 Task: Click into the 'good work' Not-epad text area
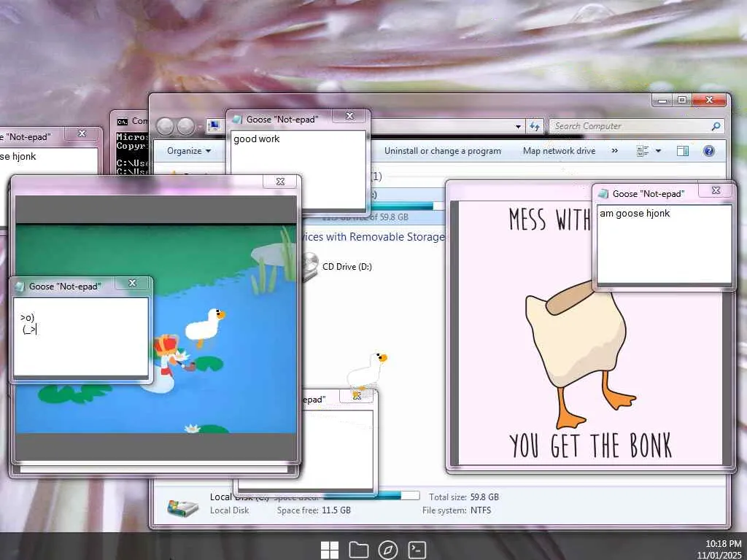tap(298, 169)
